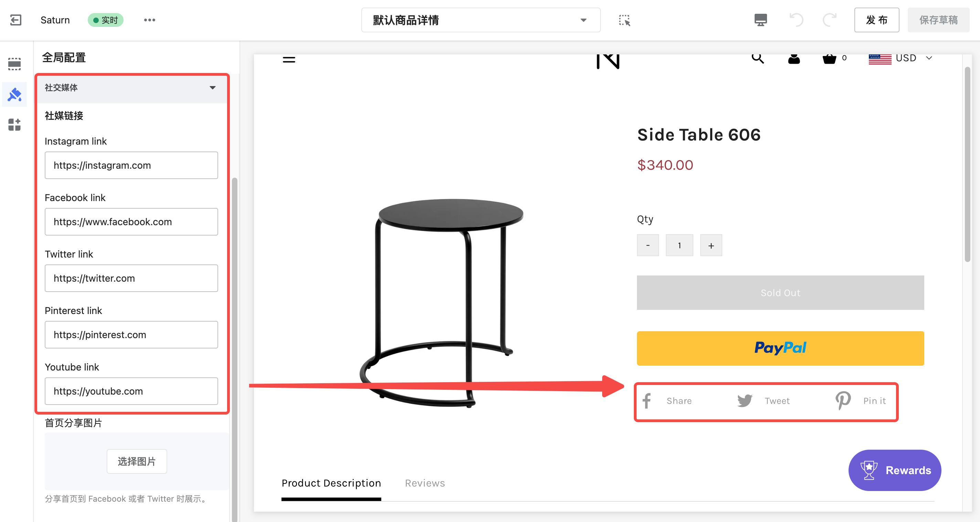Select the global settings paintbrush icon
The width and height of the screenshot is (980, 522).
coord(14,94)
